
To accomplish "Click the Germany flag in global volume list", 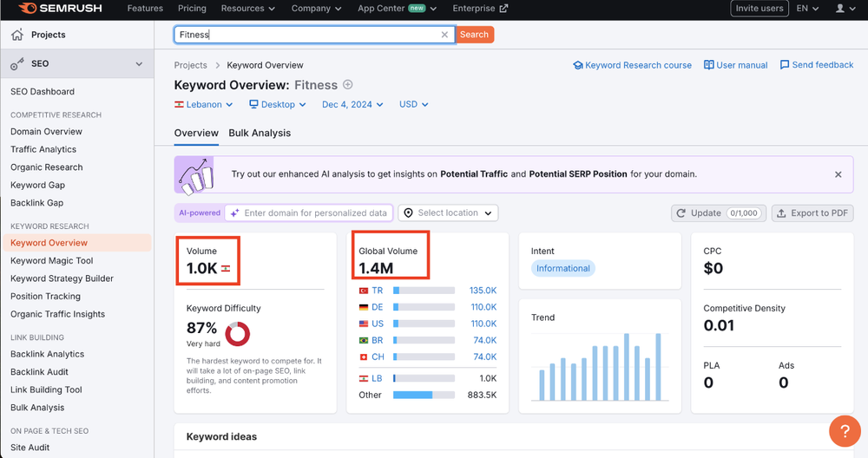I will point(364,307).
